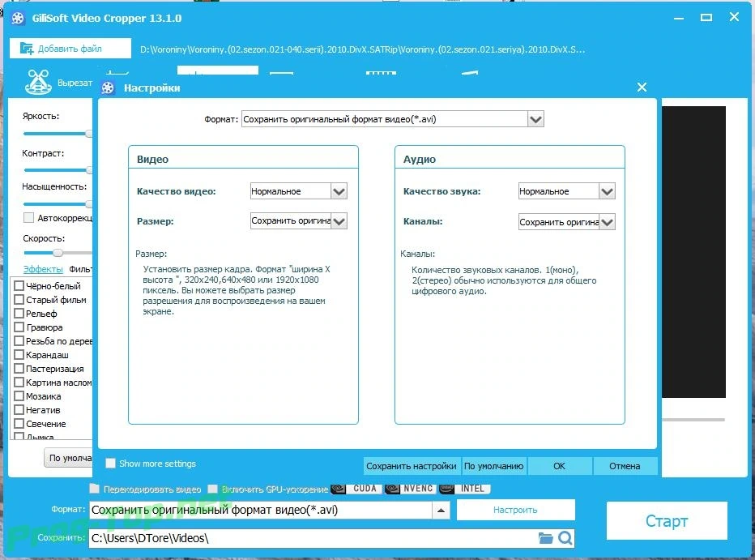Click the Сохранить настройки button
The height and width of the screenshot is (560, 755).
(x=412, y=466)
